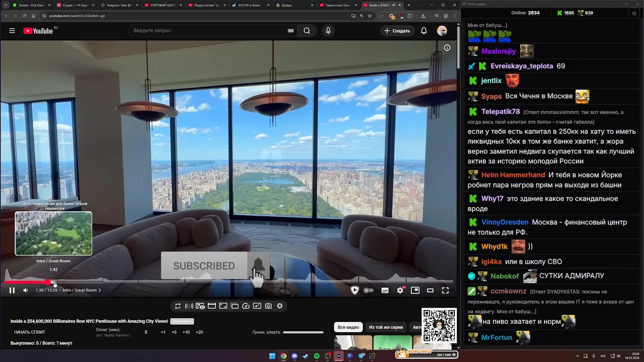Expand the Intro / Great Room chapter list
Image resolution: width=644 pixels, height=362 pixels.
point(82,290)
